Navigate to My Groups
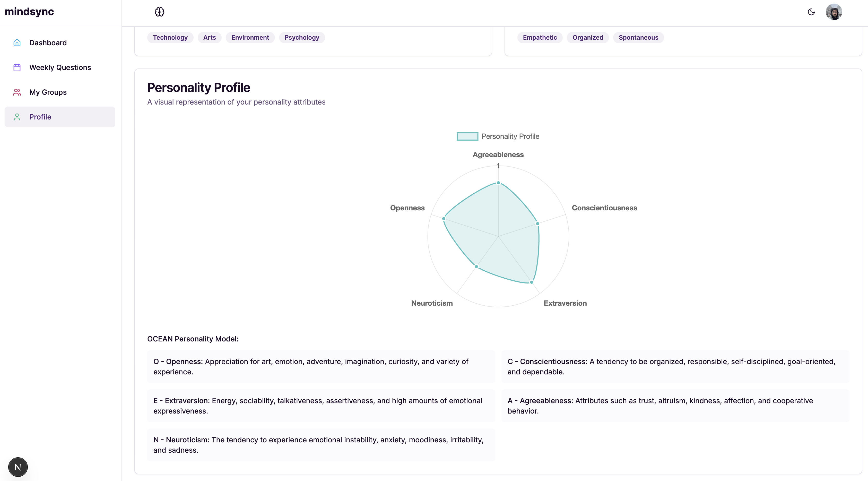 point(48,92)
